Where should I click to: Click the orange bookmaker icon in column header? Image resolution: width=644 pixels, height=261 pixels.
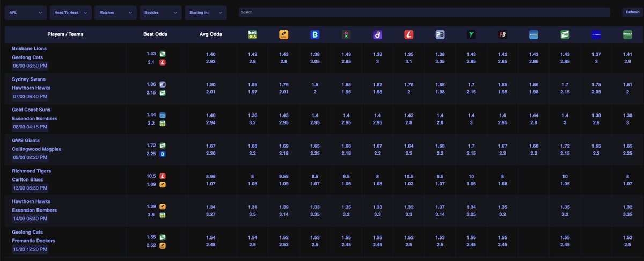click(x=283, y=35)
